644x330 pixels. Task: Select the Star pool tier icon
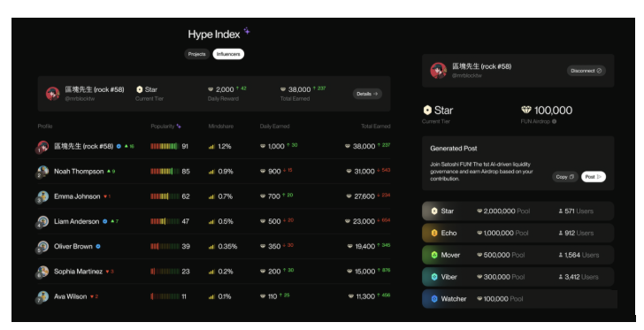pos(434,211)
